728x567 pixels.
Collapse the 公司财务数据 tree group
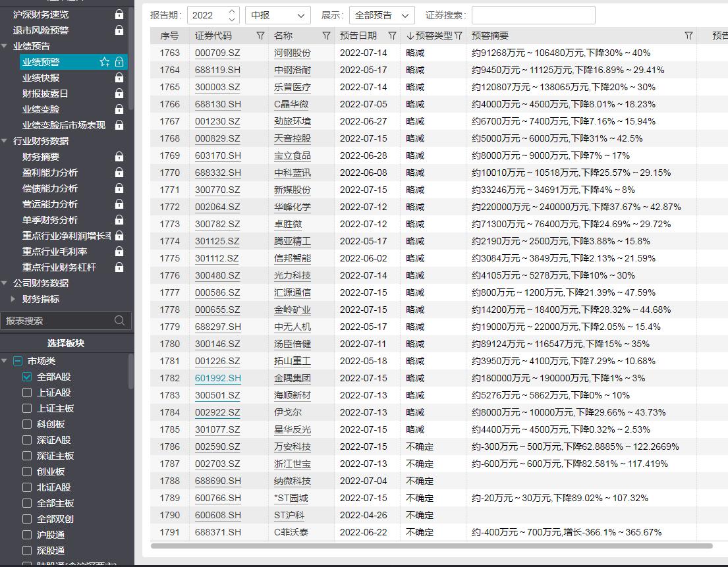point(4,283)
